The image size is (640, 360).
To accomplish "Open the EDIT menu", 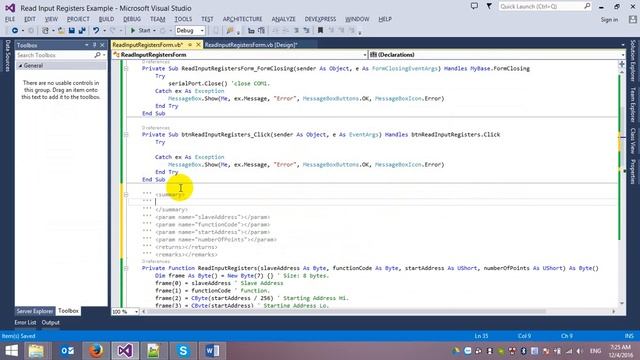I will point(30,19).
